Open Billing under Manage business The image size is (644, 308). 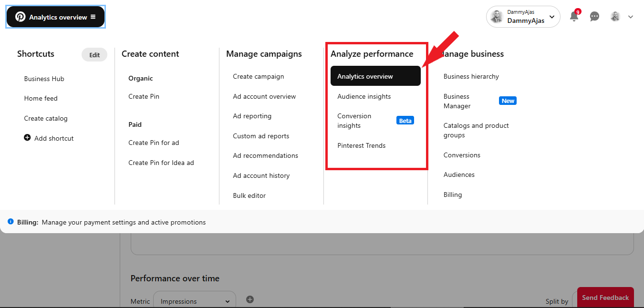(453, 195)
